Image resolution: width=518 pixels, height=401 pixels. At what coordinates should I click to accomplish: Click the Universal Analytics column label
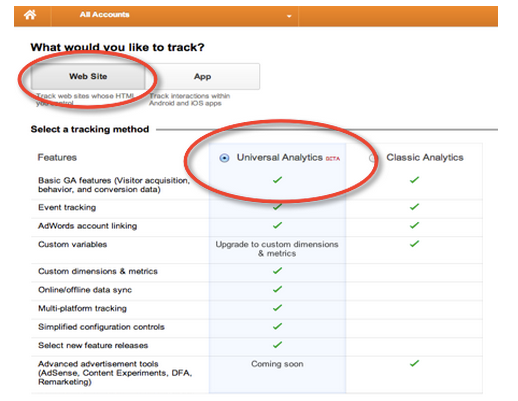(279, 157)
